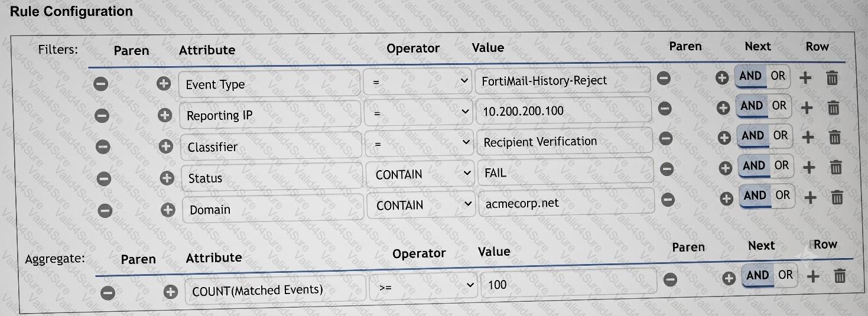
Task: Open the Event Type operator dropdown
Action: 418,82
